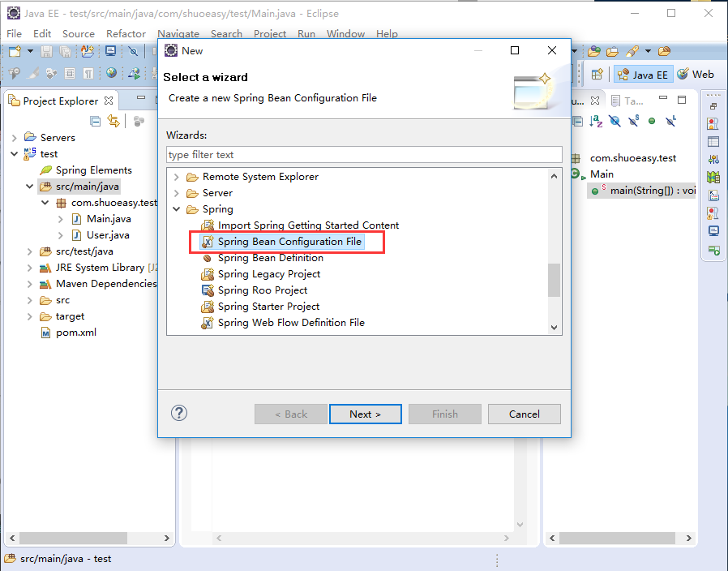
Task: Click the Save disk icon in toolbar
Action: pos(46,51)
